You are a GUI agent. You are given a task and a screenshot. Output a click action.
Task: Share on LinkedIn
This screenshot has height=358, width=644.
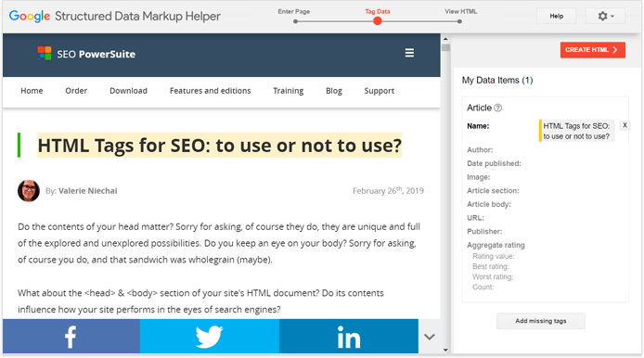click(349, 337)
